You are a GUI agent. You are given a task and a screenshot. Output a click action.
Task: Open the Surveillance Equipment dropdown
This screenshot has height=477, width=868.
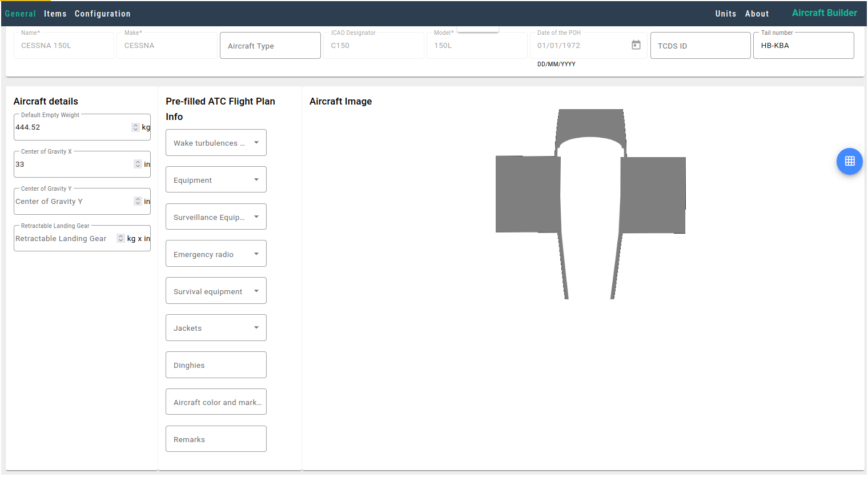tap(216, 217)
